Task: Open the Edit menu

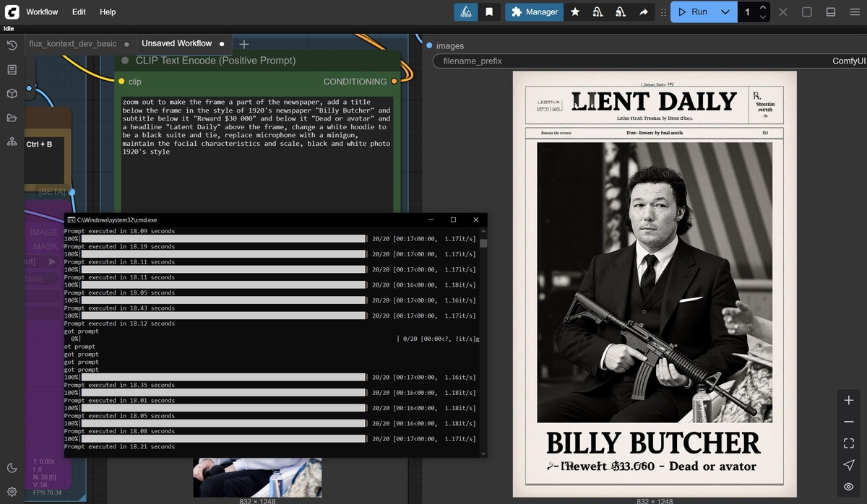Action: (x=79, y=12)
